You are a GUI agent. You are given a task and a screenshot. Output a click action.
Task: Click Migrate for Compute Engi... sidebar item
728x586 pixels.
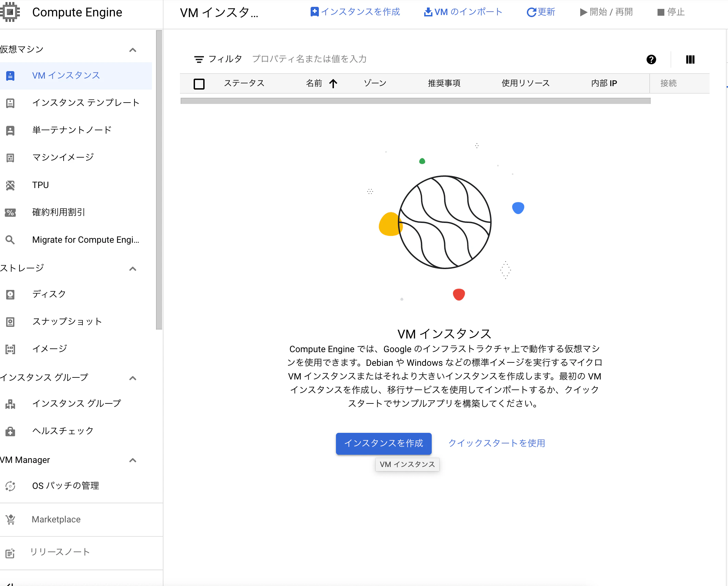point(76,240)
